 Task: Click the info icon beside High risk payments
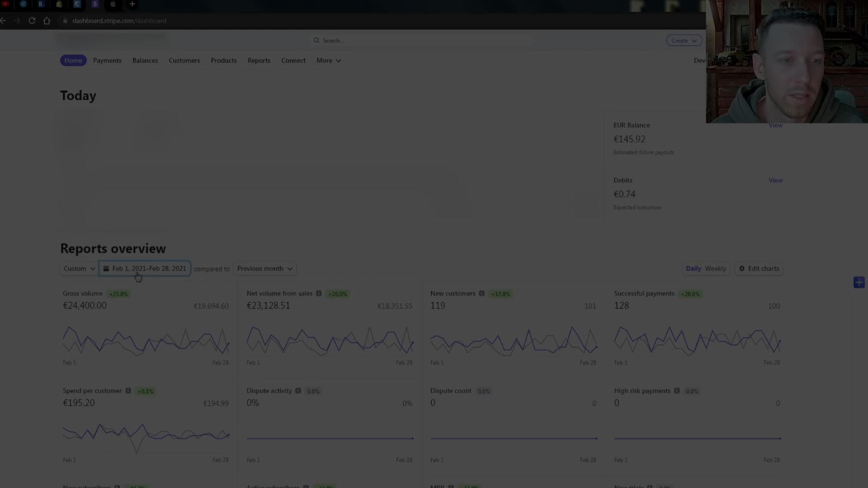(677, 391)
